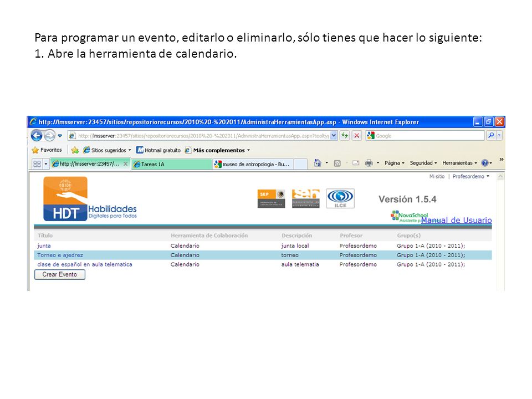This screenshot has height=399, width=532.
Task: Click the blue Help question mark icon
Action: point(485,163)
